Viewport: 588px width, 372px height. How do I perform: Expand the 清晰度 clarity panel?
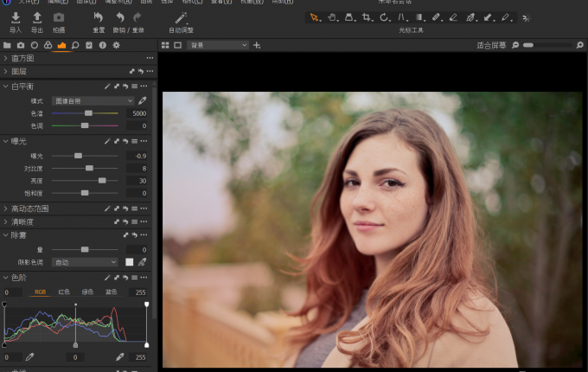pyautogui.click(x=5, y=222)
